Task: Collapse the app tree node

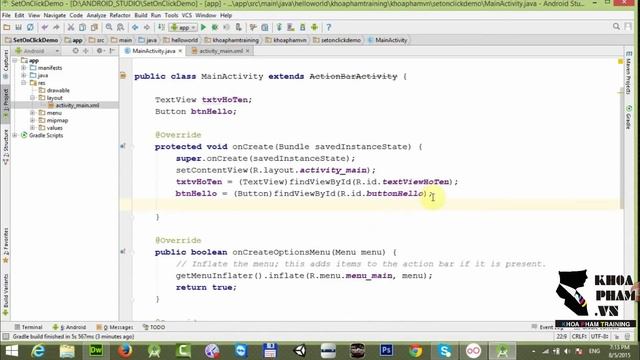Action: [15, 60]
